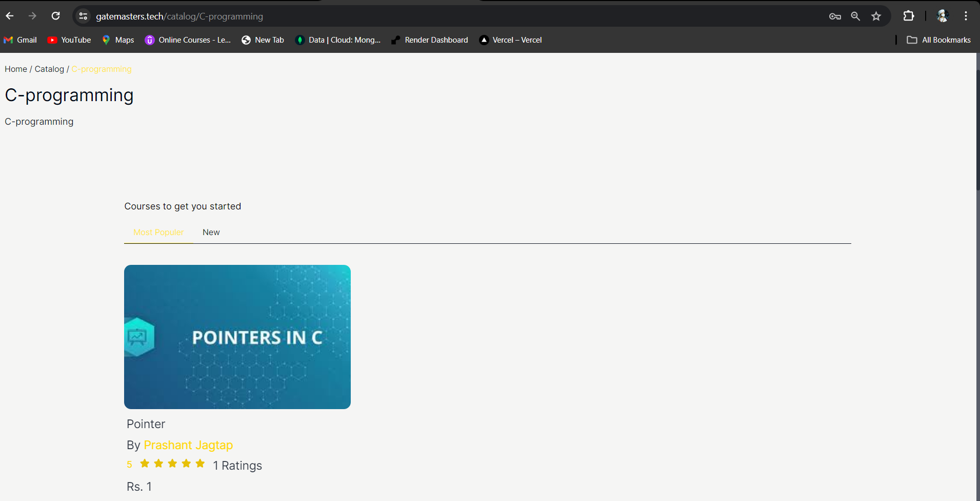Screen dimensions: 980x501
Task: Open the MongoDB Cloud Data bookmark
Action: [337, 40]
